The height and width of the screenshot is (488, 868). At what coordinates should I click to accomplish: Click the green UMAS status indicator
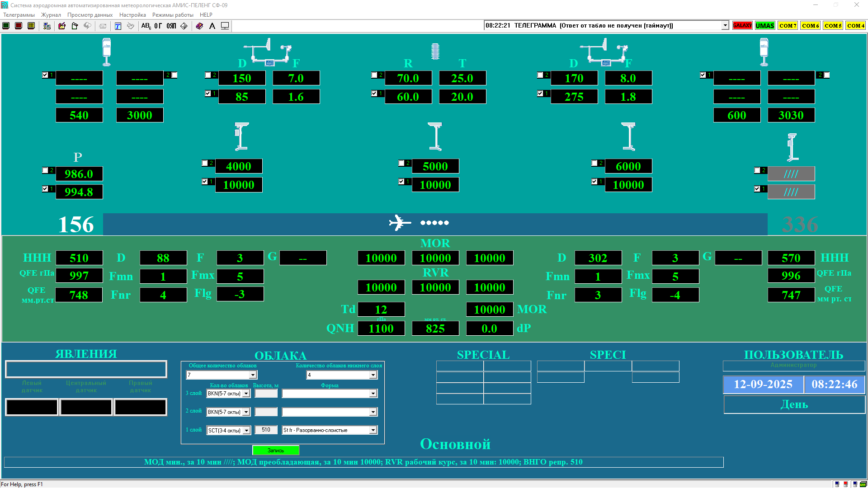765,25
